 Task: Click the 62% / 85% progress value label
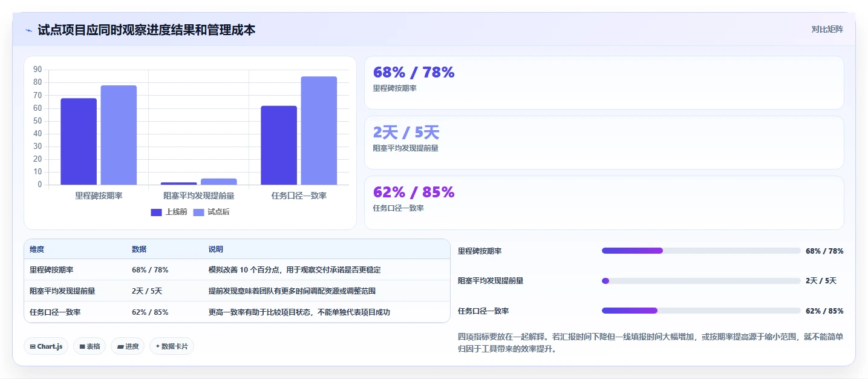pyautogui.click(x=824, y=311)
